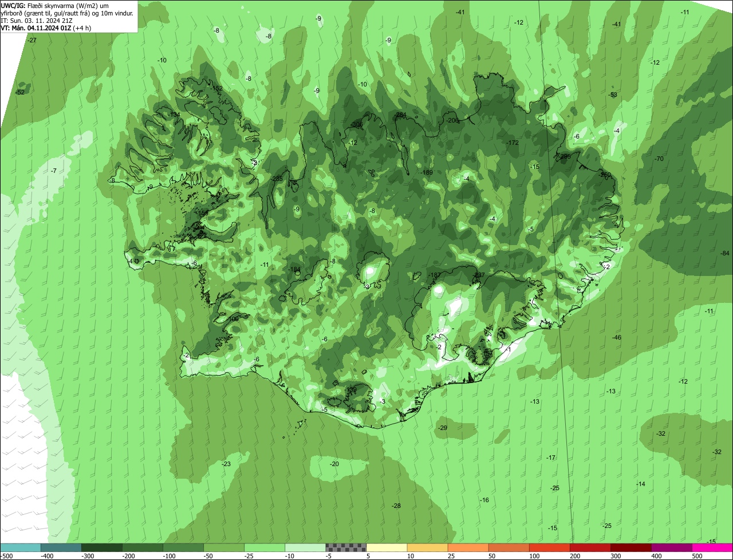Select the pale yellow 5 to 10 swatch
Viewport: 733px width, 560px height.
point(387,547)
